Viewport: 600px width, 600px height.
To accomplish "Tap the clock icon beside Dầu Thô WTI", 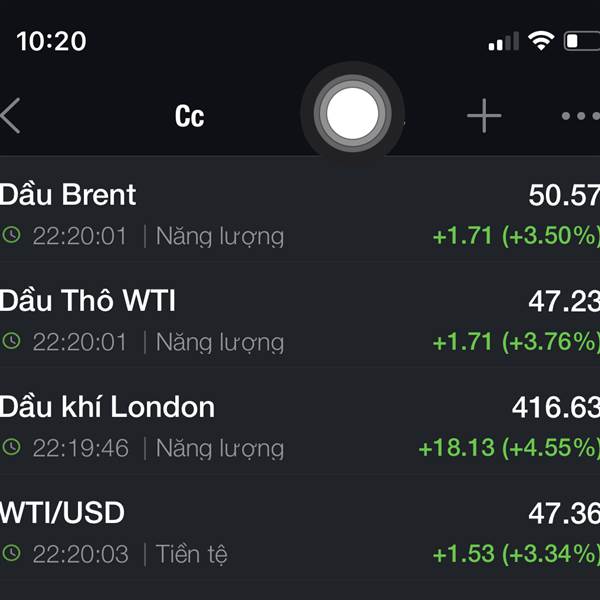I will pos(11,341).
